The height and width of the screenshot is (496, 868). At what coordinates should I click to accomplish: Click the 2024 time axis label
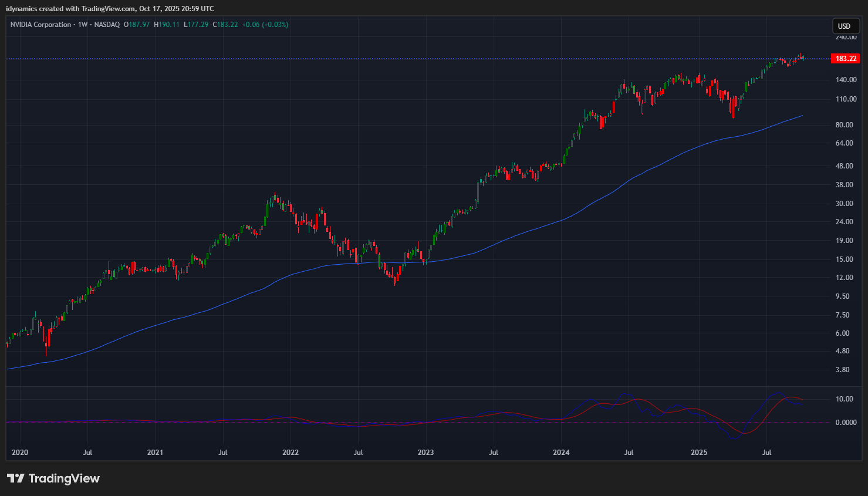tap(561, 453)
